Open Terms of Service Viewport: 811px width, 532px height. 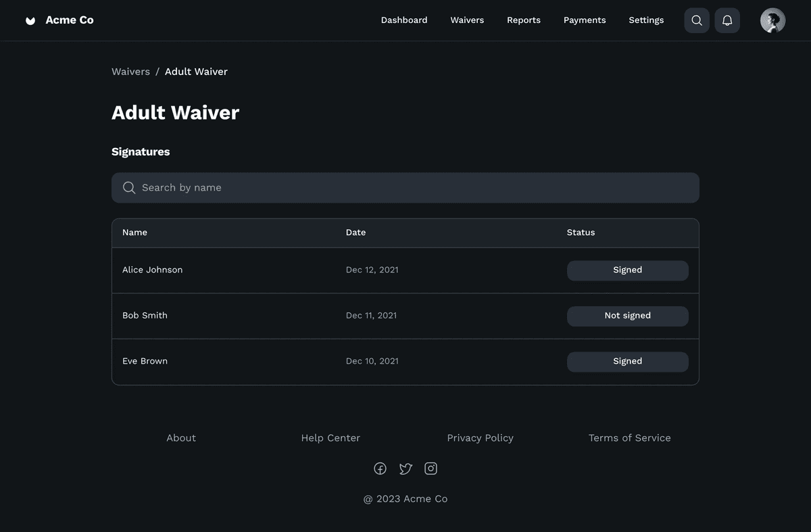pos(629,437)
